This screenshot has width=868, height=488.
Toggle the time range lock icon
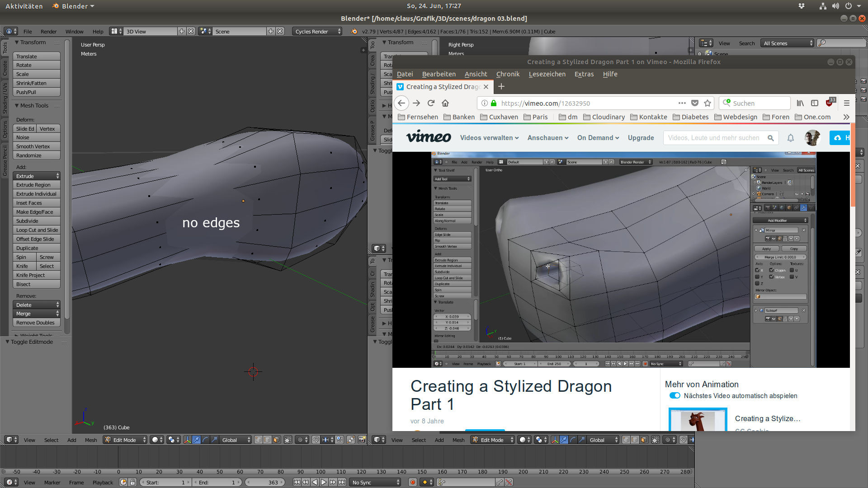[132, 482]
